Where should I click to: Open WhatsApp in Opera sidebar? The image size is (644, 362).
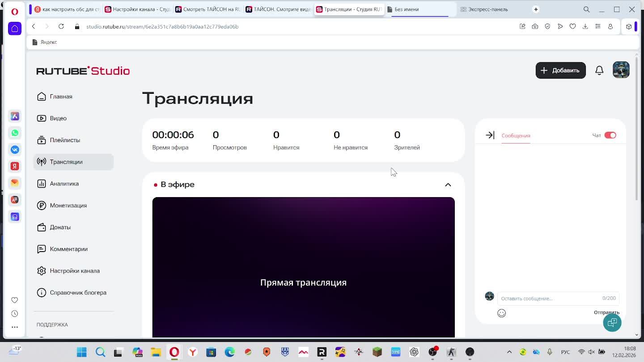point(15,133)
